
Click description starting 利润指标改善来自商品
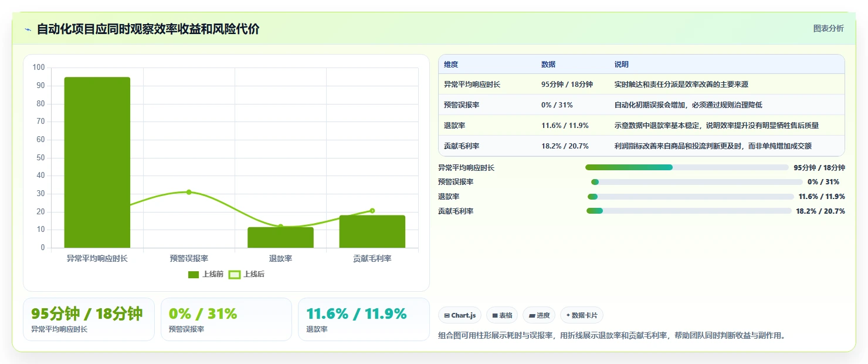(x=713, y=146)
